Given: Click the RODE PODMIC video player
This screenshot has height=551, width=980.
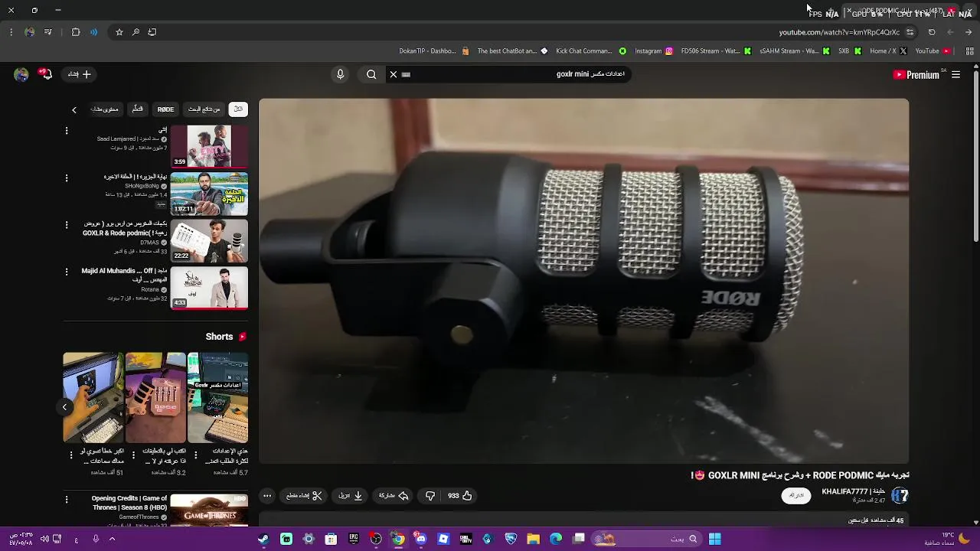Looking at the screenshot, I should pyautogui.click(x=583, y=281).
